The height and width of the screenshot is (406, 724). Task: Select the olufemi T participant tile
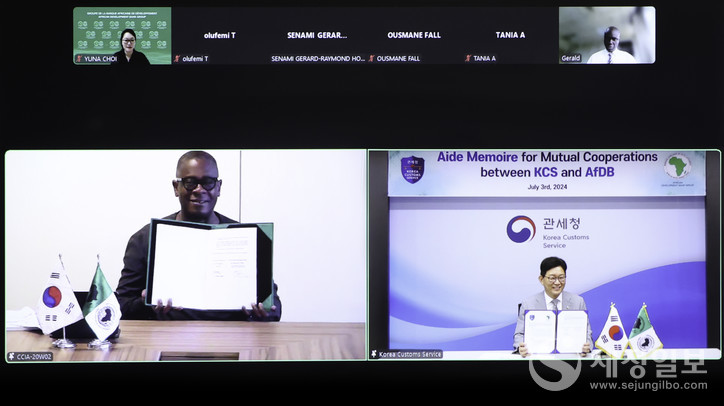pos(219,35)
